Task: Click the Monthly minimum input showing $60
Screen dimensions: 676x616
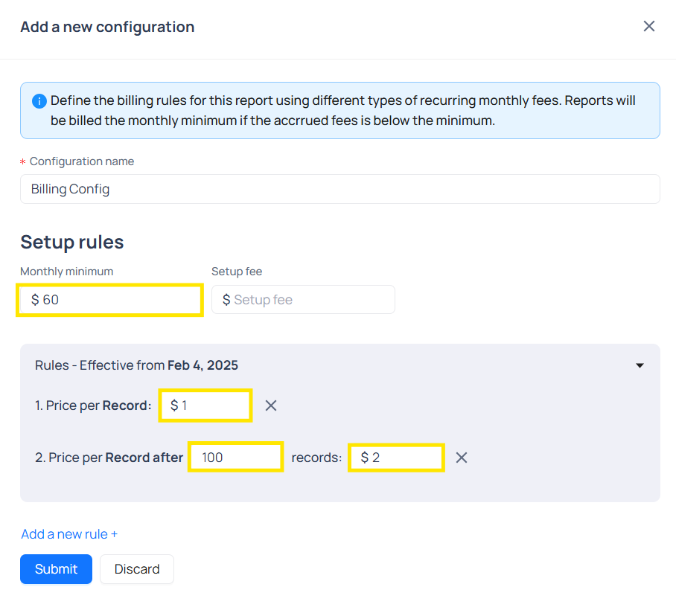Action: click(x=110, y=300)
